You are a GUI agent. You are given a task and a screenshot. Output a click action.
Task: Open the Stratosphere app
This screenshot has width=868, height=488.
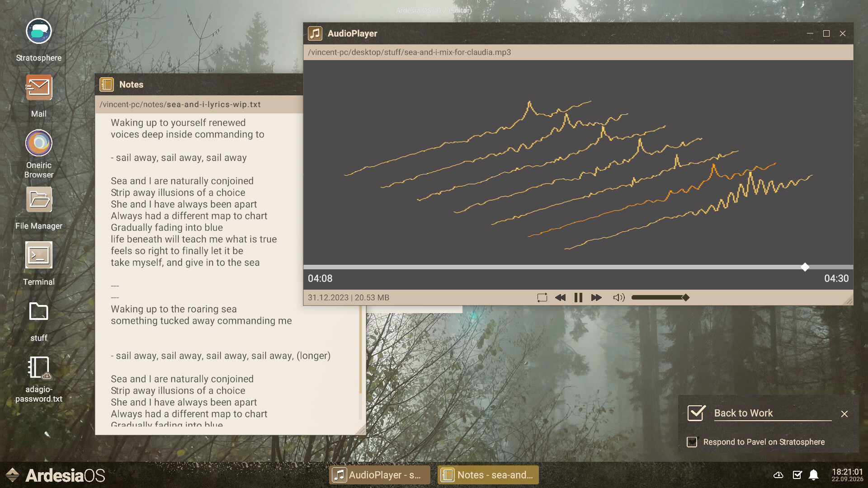click(38, 32)
